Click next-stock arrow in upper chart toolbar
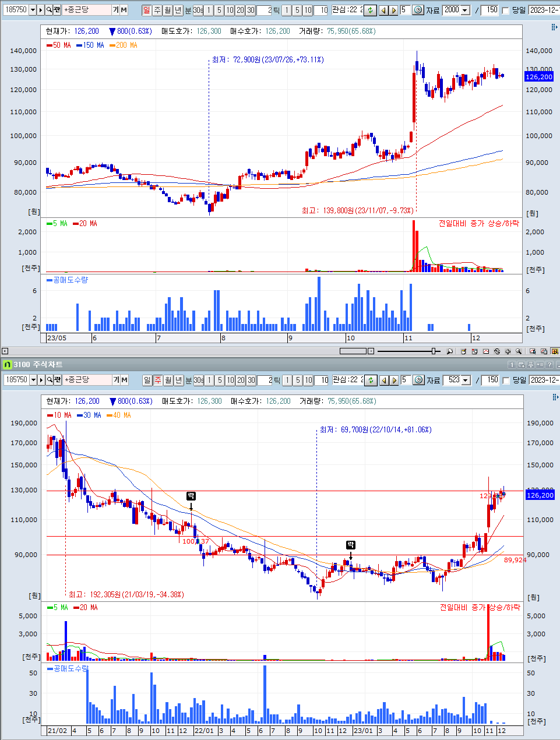The width and height of the screenshot is (560, 740). (393, 10)
